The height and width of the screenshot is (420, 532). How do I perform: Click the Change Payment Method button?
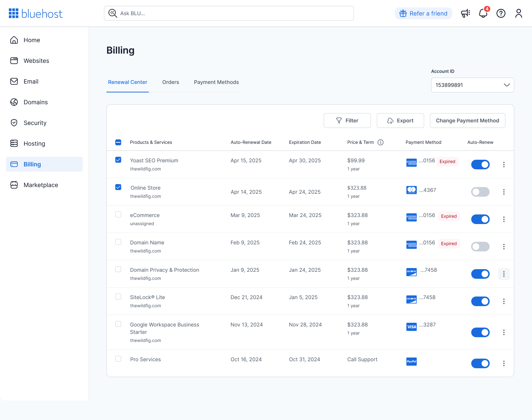(x=467, y=121)
